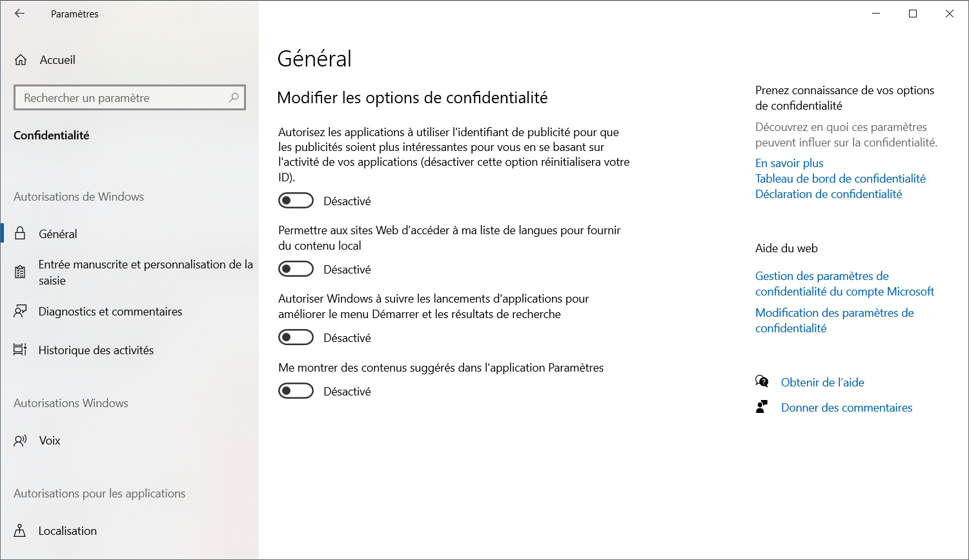Open Déclaration de confidentialité link
Image resolution: width=969 pixels, height=560 pixels.
pos(829,194)
